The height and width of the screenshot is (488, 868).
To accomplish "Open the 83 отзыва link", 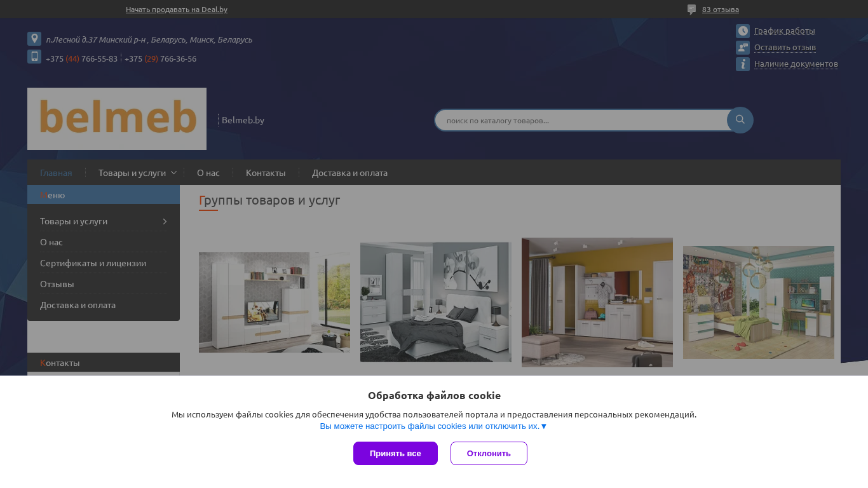I will [x=721, y=10].
